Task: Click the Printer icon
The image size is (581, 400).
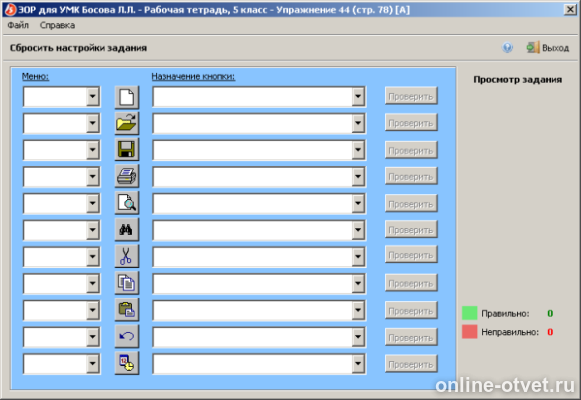Action: click(127, 176)
